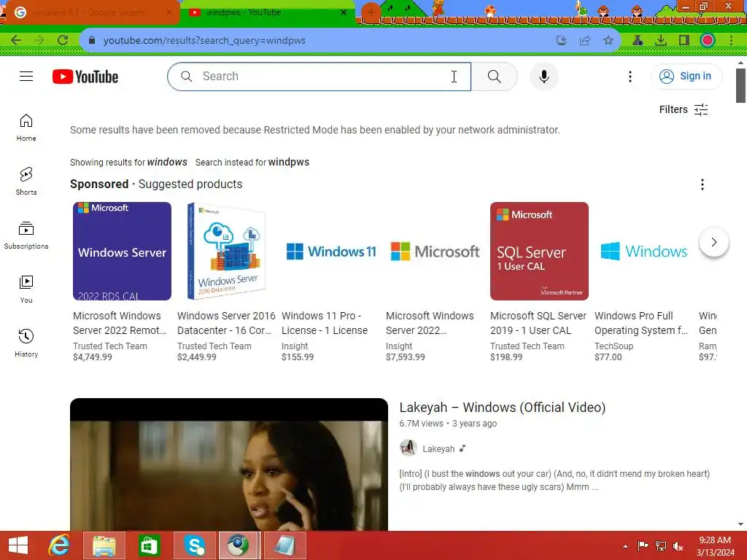Toggle Chrome side panel icon
This screenshot has height=560, width=747.
(x=684, y=41)
